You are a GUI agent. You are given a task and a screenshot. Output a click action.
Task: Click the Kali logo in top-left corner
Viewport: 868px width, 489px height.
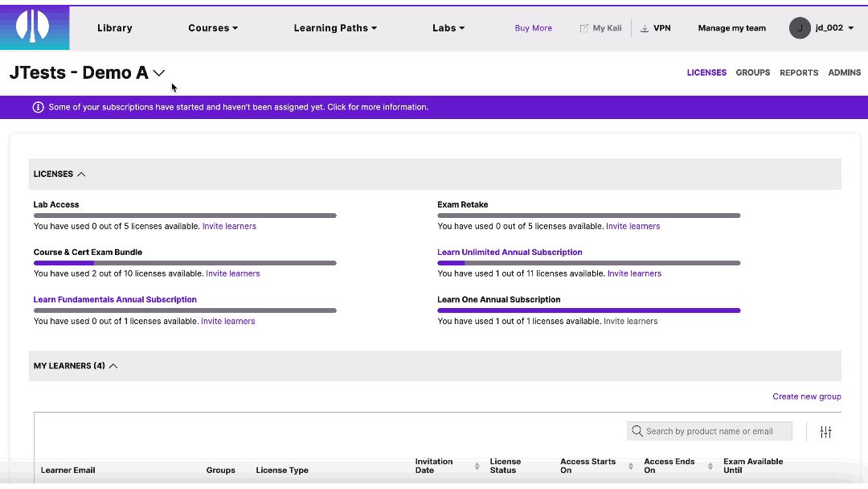34,27
